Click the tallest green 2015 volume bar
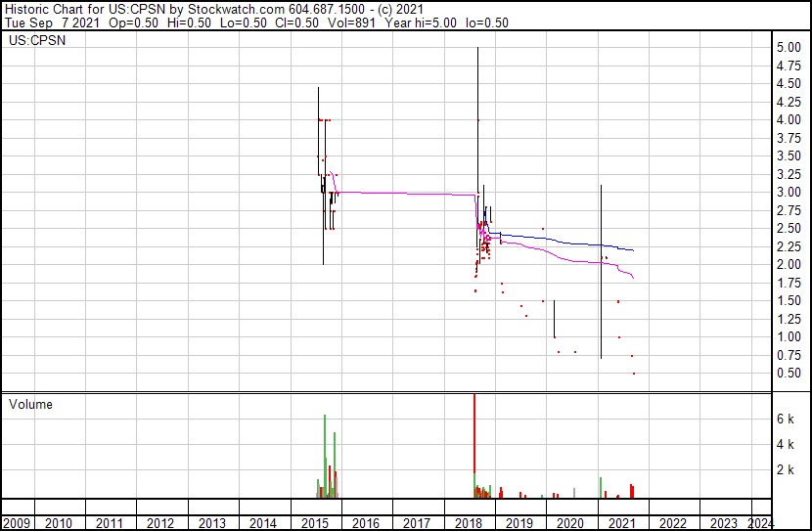Image resolution: width=812 pixels, height=531 pixels. (325, 456)
